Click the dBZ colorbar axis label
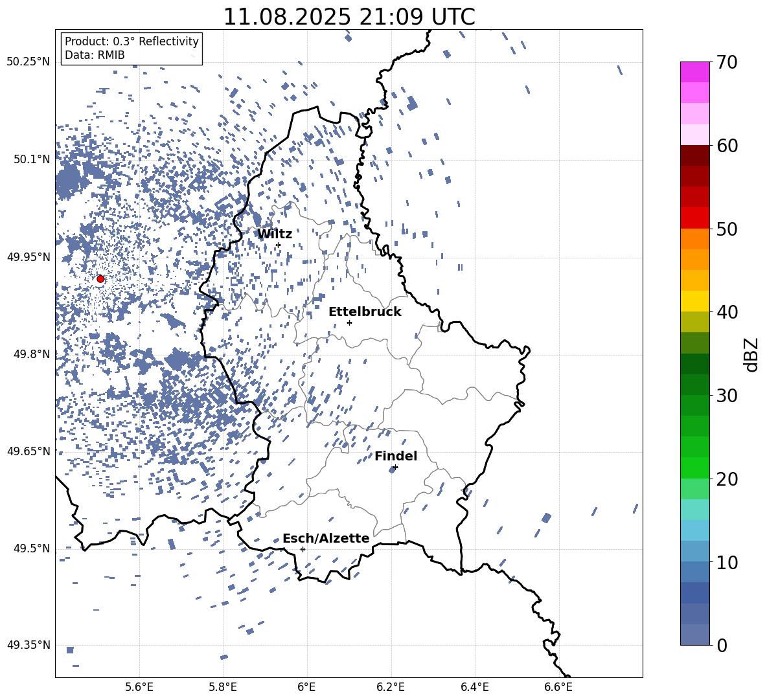 point(752,354)
